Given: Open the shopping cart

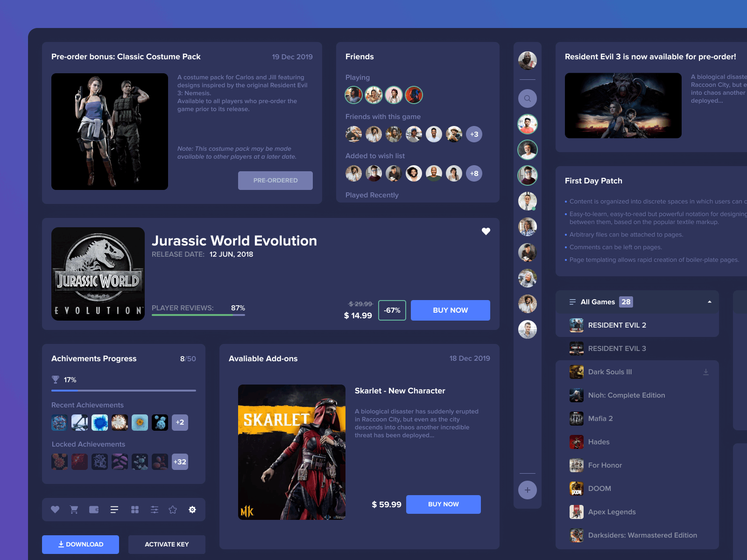Looking at the screenshot, I should click(74, 510).
